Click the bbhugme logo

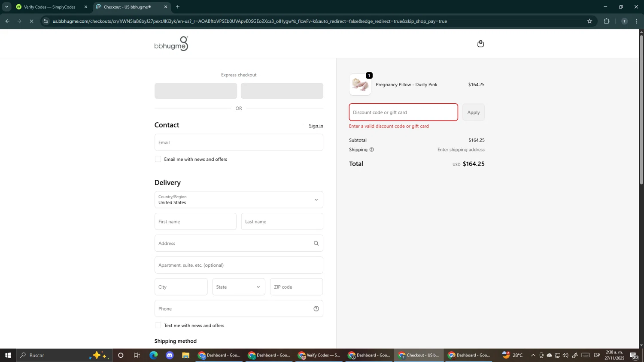171,44
